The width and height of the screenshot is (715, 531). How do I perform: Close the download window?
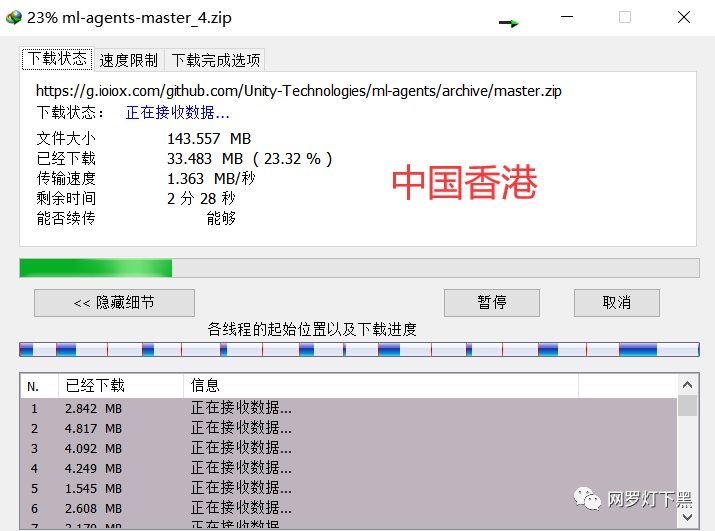pos(684,17)
